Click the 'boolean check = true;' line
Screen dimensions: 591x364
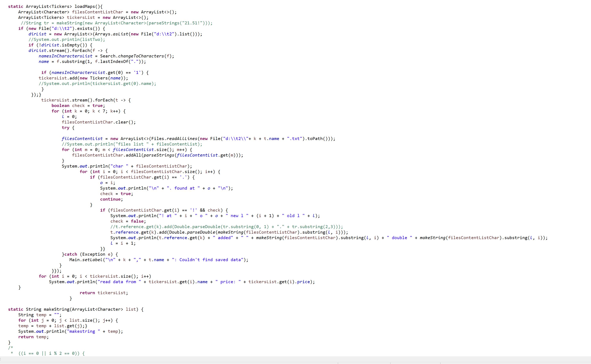coord(78,106)
